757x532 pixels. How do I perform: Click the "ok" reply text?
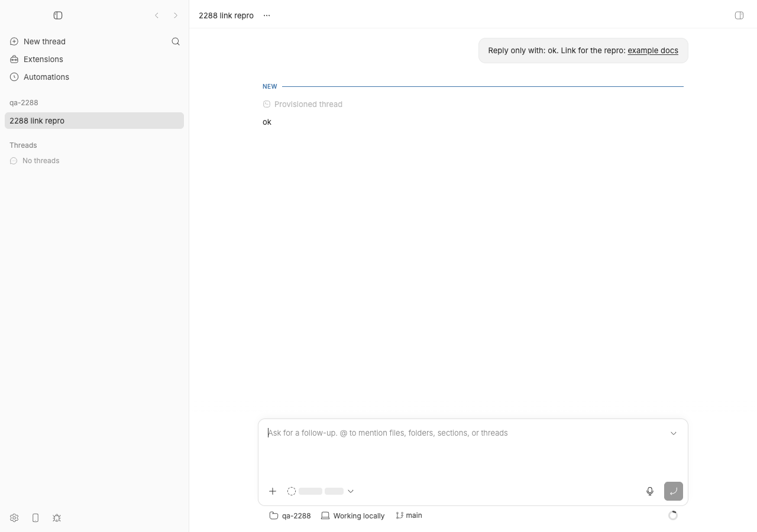coord(267,122)
